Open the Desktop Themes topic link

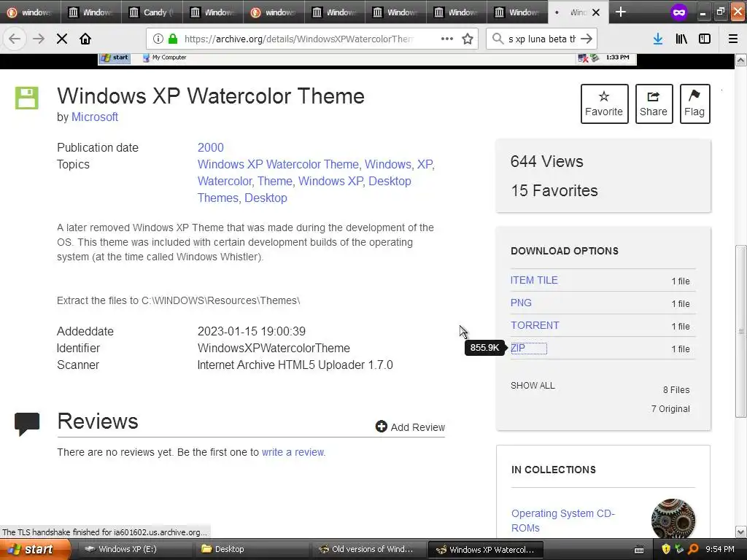304,190
